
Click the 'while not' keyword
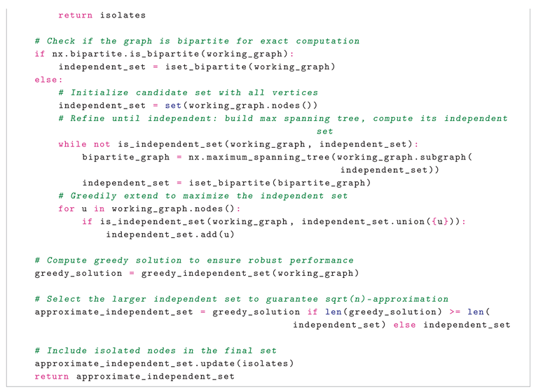tap(84, 144)
